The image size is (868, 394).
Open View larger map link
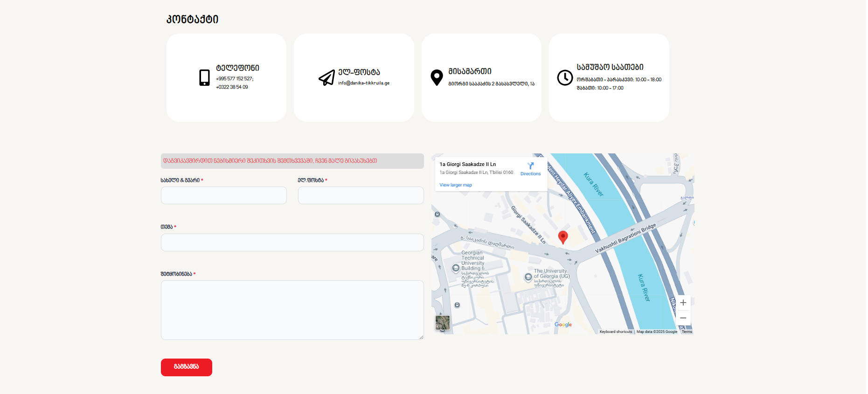click(455, 185)
